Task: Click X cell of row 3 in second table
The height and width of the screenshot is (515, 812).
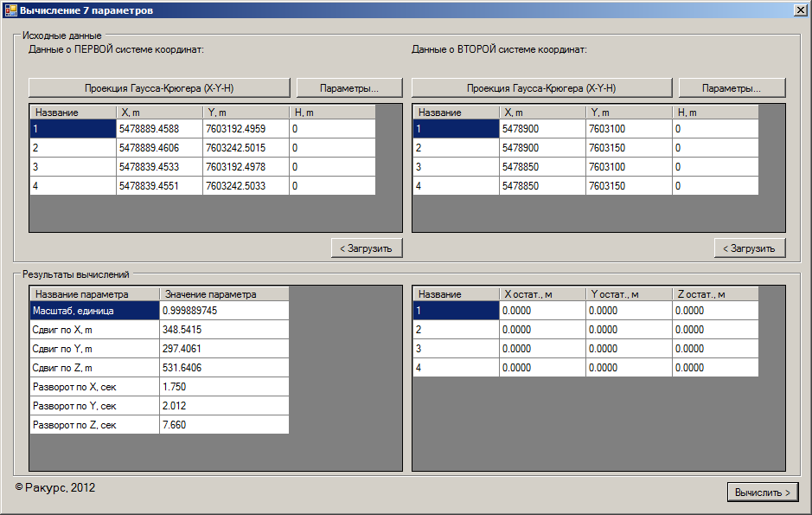Action: tap(542, 167)
